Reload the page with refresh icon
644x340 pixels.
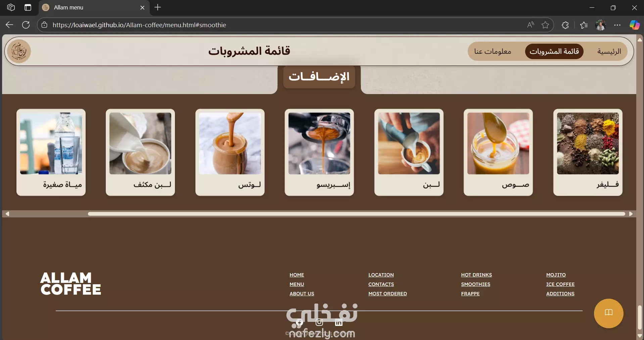pos(26,25)
